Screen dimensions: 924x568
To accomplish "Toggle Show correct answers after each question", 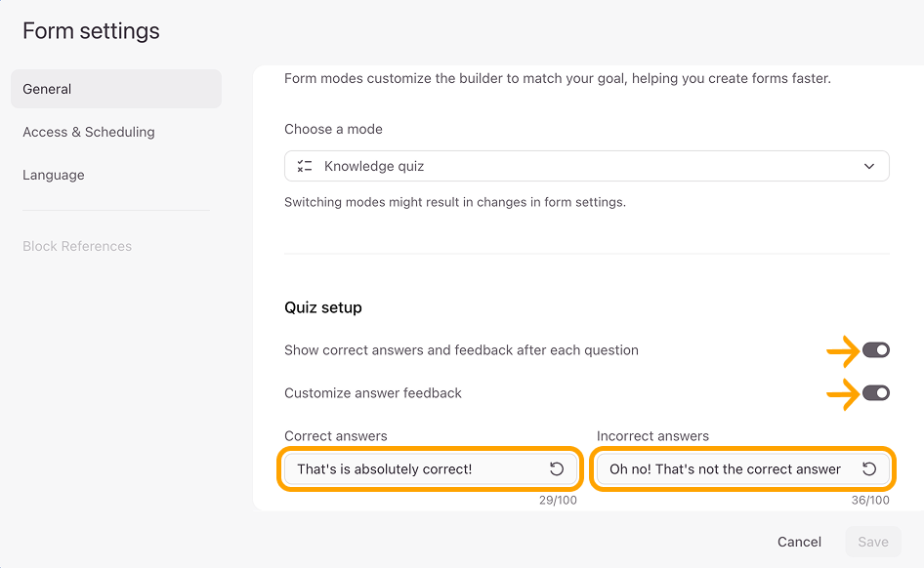I will [x=876, y=350].
